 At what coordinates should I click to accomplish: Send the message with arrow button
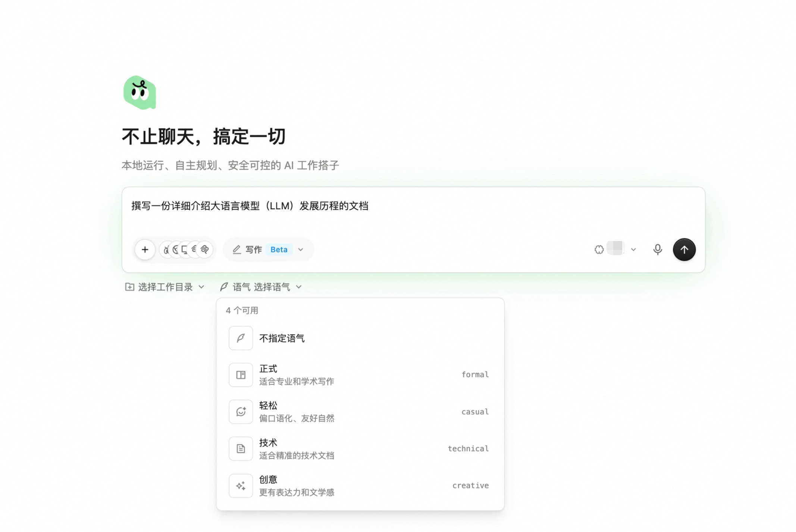(684, 250)
